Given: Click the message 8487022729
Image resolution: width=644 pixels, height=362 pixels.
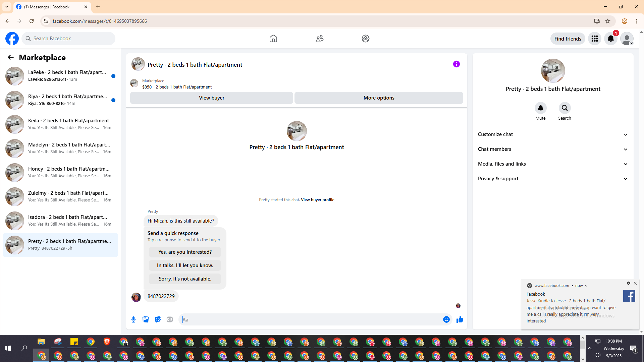Looking at the screenshot, I should [x=161, y=296].
